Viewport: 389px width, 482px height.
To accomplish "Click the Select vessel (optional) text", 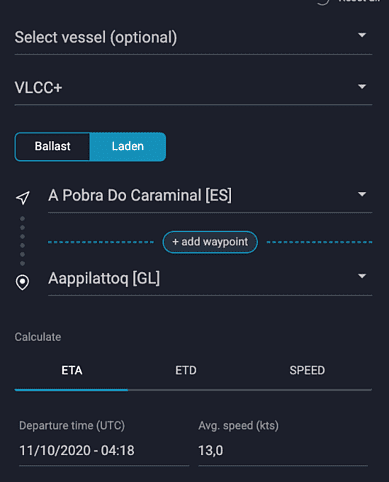I will tap(96, 37).
